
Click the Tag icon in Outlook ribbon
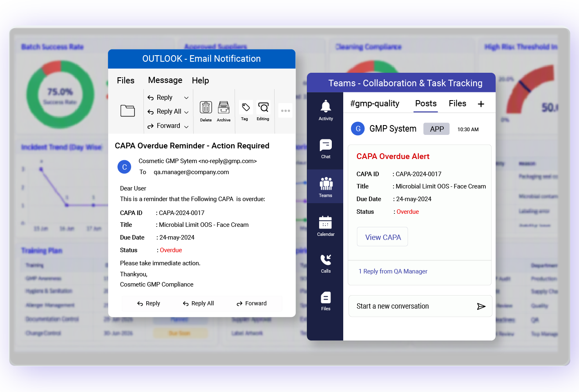coord(246,108)
